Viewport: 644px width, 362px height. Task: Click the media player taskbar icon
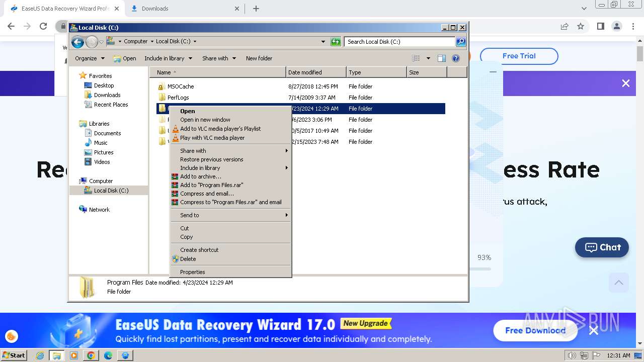pos(74,355)
